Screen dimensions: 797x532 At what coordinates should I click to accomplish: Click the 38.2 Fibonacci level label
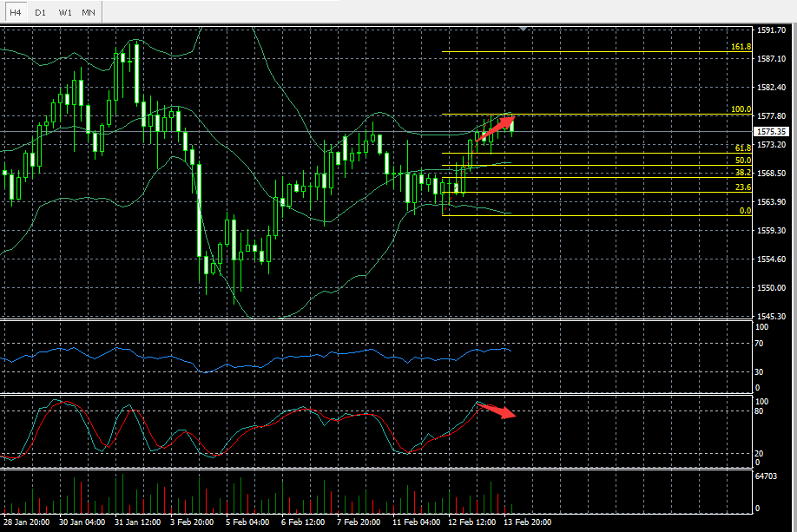(x=742, y=172)
